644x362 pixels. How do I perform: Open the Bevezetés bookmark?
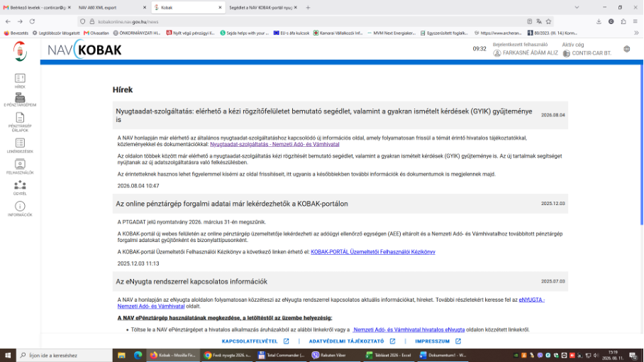point(16,33)
